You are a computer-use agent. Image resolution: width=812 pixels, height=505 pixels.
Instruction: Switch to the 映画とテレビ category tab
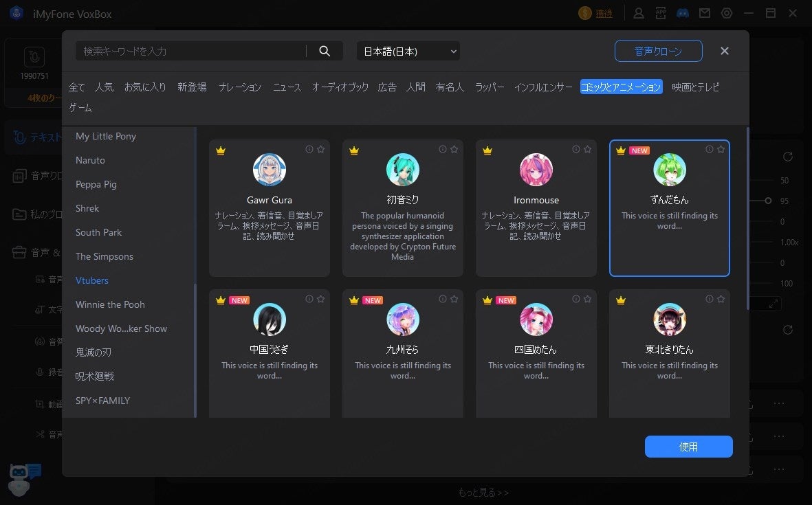[x=696, y=87]
